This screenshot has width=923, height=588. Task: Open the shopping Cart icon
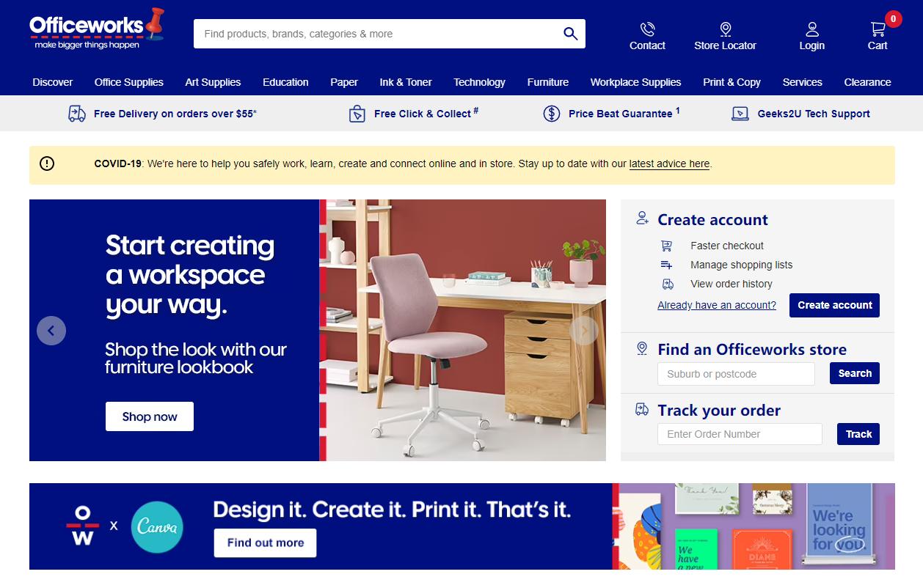(878, 29)
